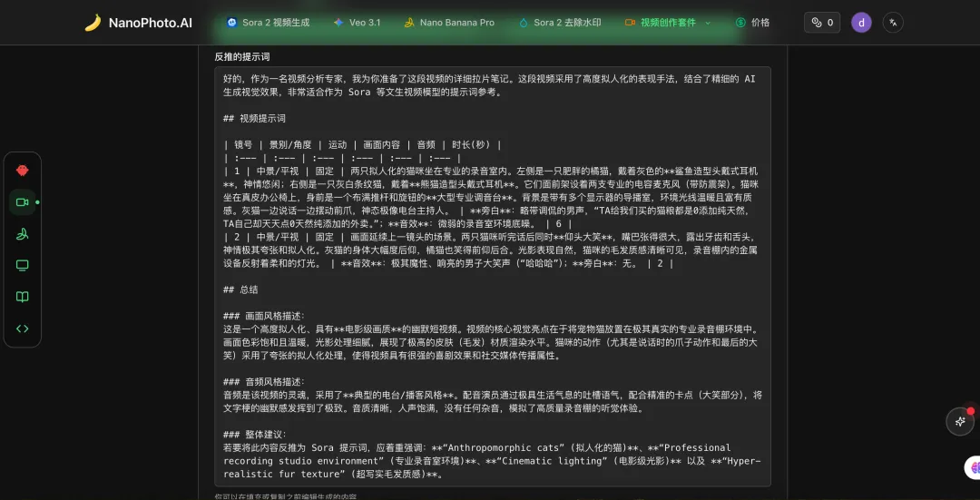Image resolution: width=980 pixels, height=500 pixels.
Task: Click the language translate icon
Action: point(893,23)
